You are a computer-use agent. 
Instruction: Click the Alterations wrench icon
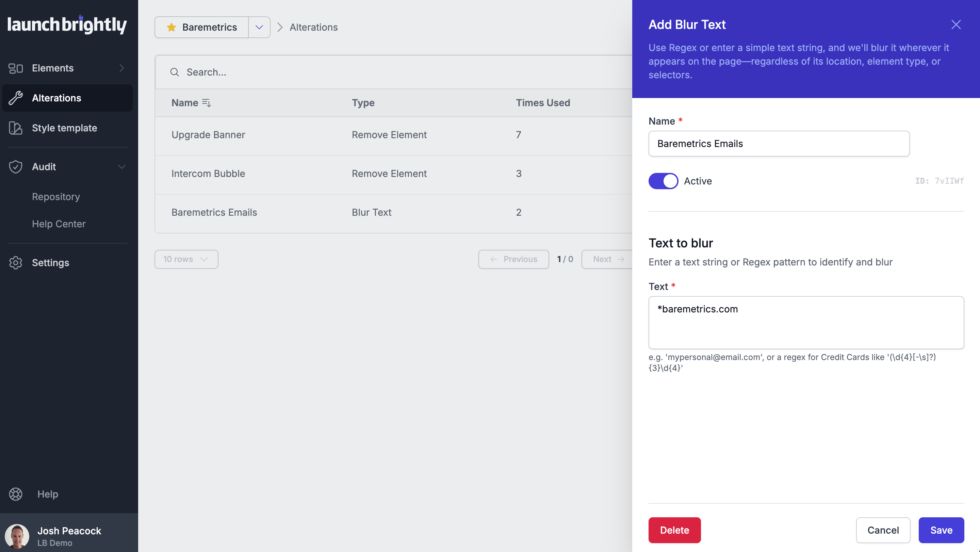[x=16, y=98]
